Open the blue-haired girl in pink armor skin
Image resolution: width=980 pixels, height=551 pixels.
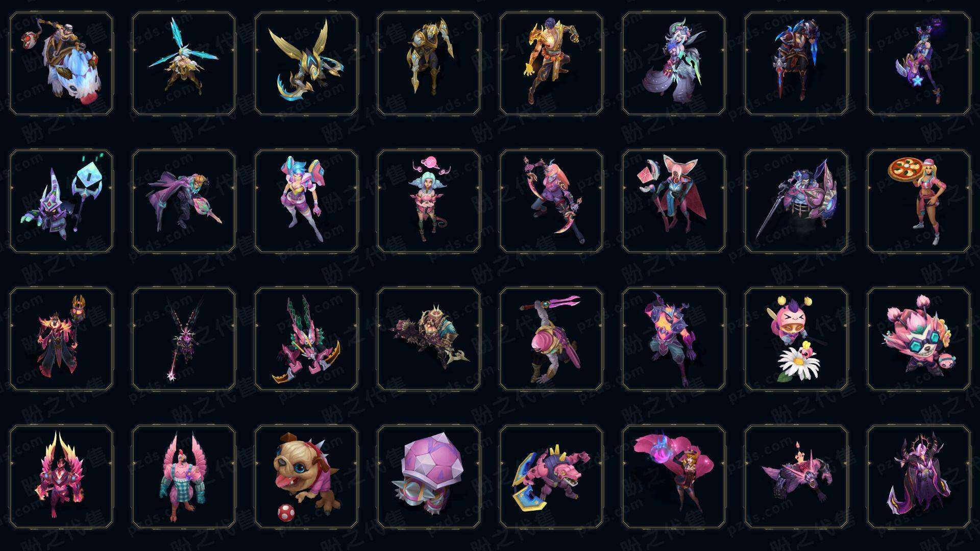point(306,201)
